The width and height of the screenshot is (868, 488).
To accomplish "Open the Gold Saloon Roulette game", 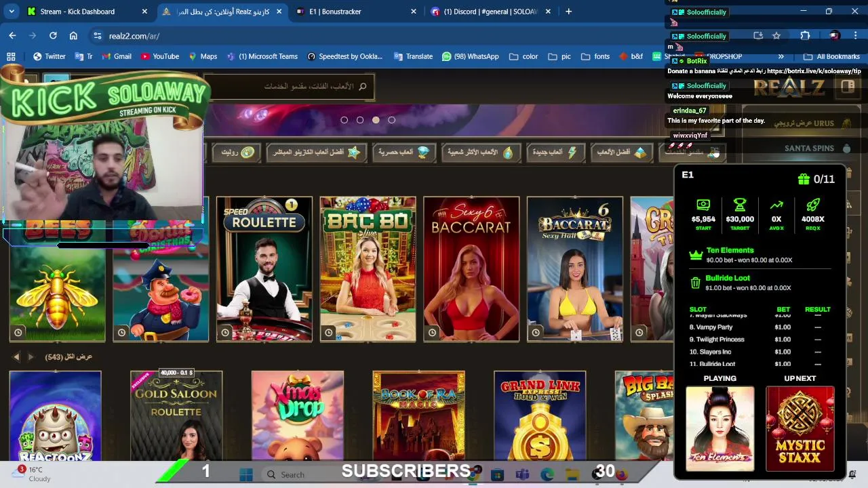I will pos(176,415).
